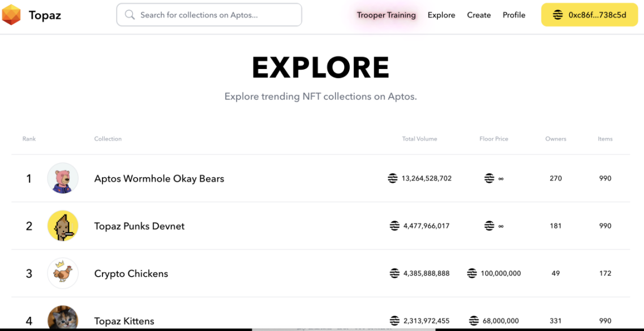Open Aptos Wormhole Okay Bears collection

pos(160,179)
